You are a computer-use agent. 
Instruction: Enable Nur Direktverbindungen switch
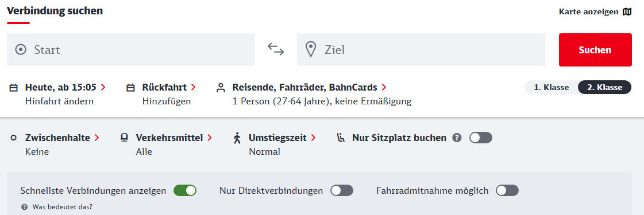342,190
